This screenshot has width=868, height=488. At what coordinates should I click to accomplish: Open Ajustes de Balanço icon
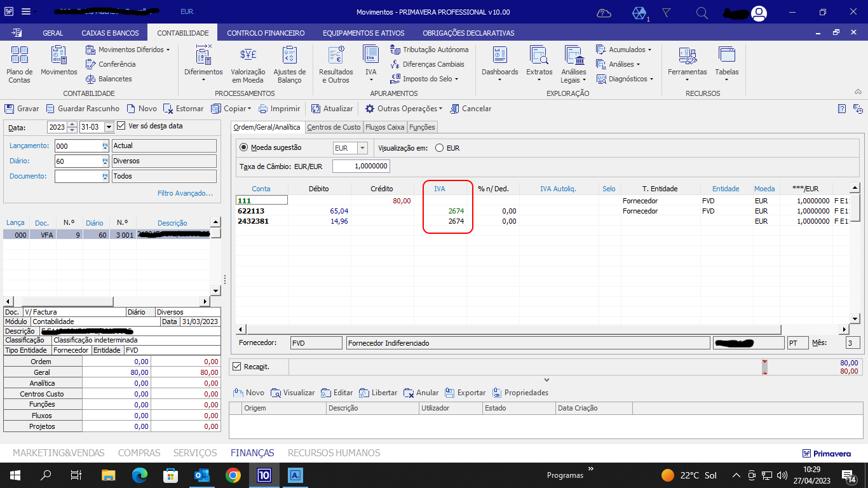290,56
